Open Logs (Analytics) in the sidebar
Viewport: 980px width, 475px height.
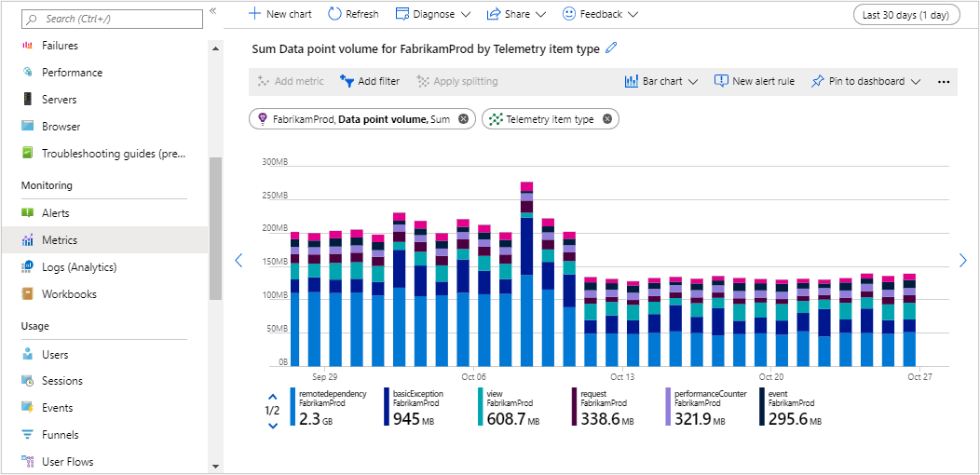[x=79, y=267]
